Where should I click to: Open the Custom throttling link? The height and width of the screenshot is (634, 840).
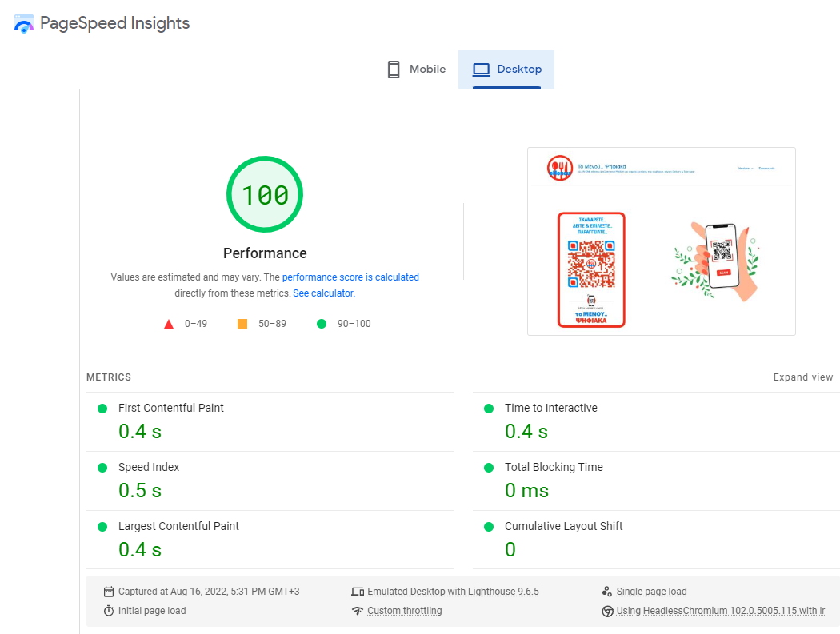point(405,611)
